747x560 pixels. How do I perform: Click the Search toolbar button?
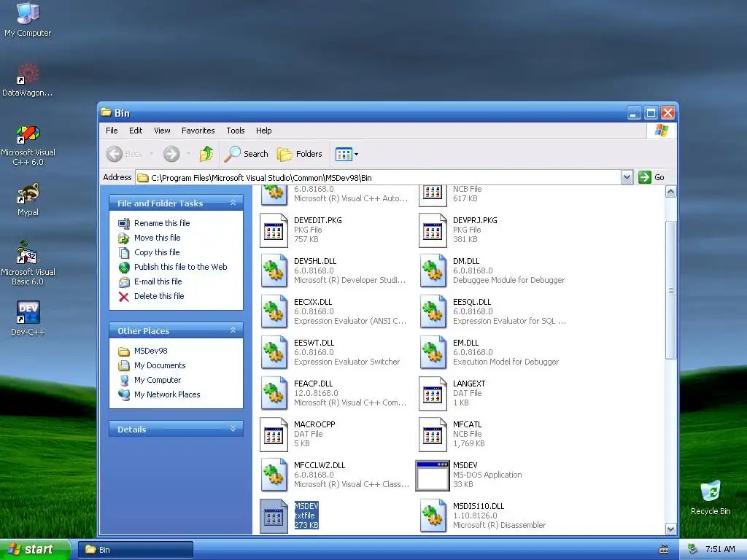tap(247, 154)
